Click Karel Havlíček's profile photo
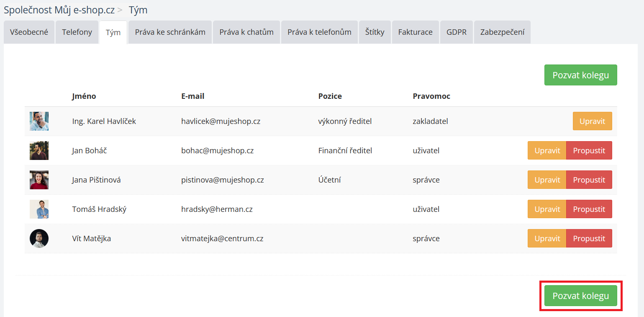 point(39,121)
